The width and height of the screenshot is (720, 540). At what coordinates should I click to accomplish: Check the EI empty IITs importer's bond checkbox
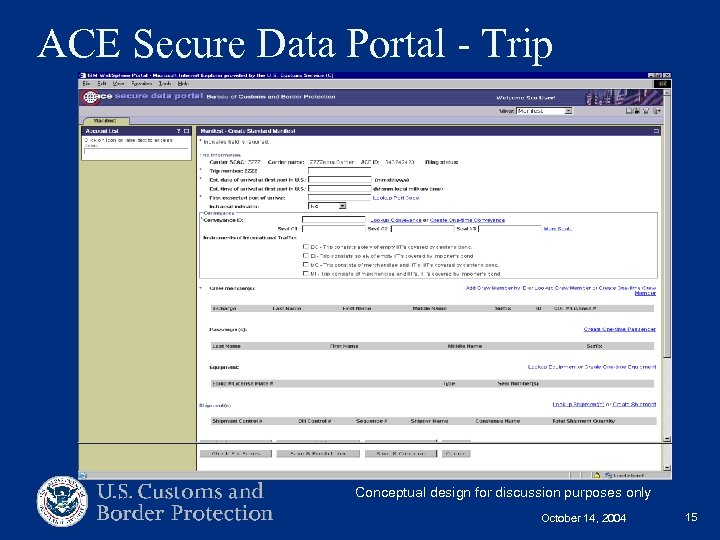305,256
